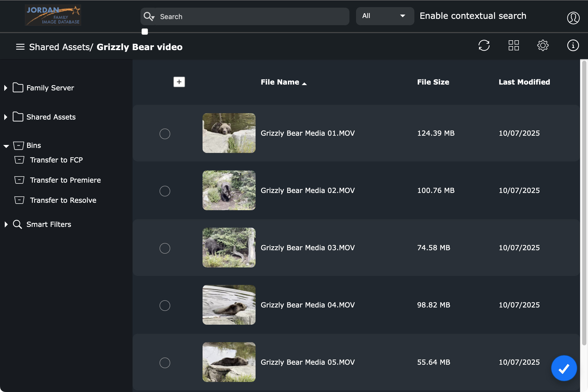Switch to grid view icon
Screen dimensions: 588x392
point(514,45)
